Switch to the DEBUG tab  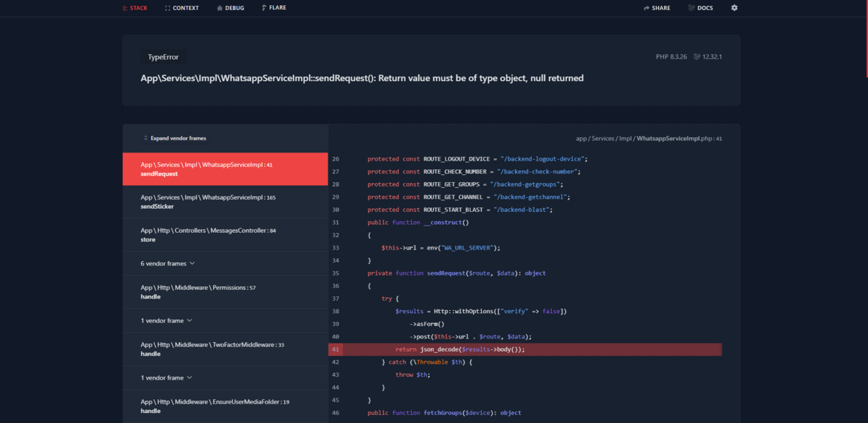[234, 8]
